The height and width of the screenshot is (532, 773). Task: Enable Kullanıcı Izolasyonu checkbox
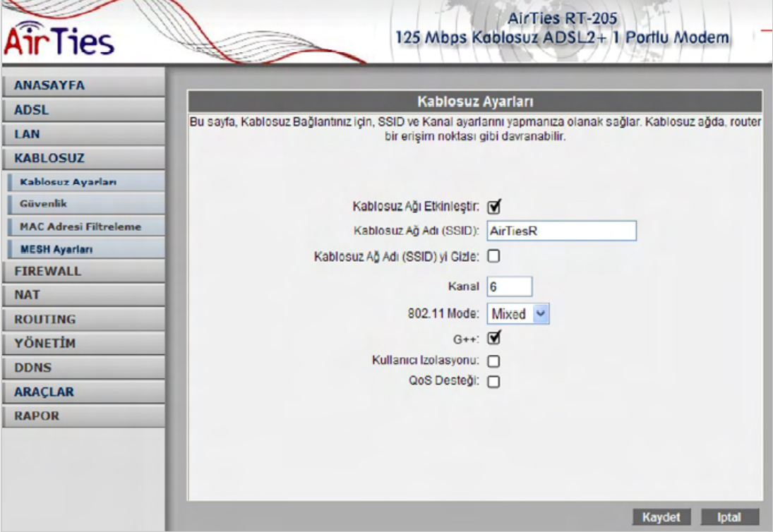(x=494, y=361)
